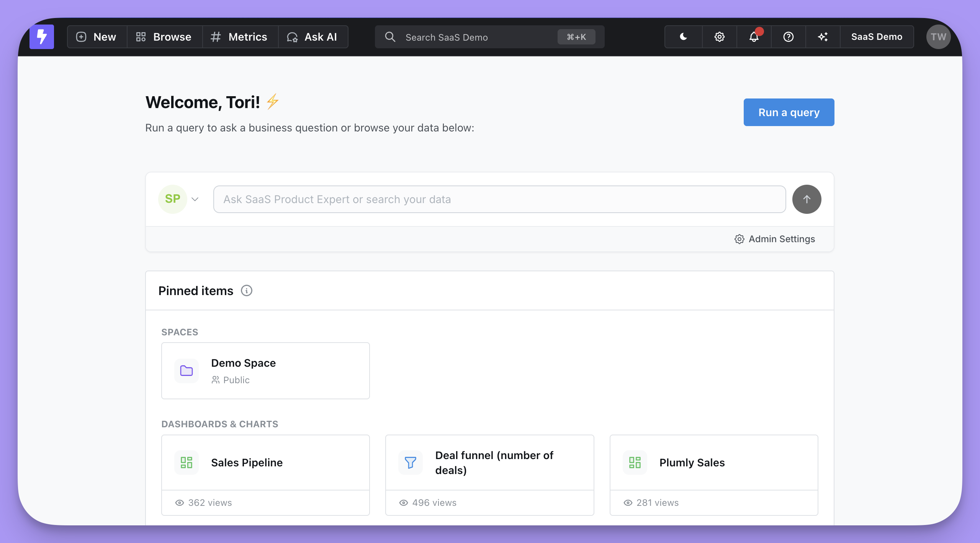This screenshot has width=980, height=543.
Task: Open Admin Settings link
Action: (x=775, y=239)
